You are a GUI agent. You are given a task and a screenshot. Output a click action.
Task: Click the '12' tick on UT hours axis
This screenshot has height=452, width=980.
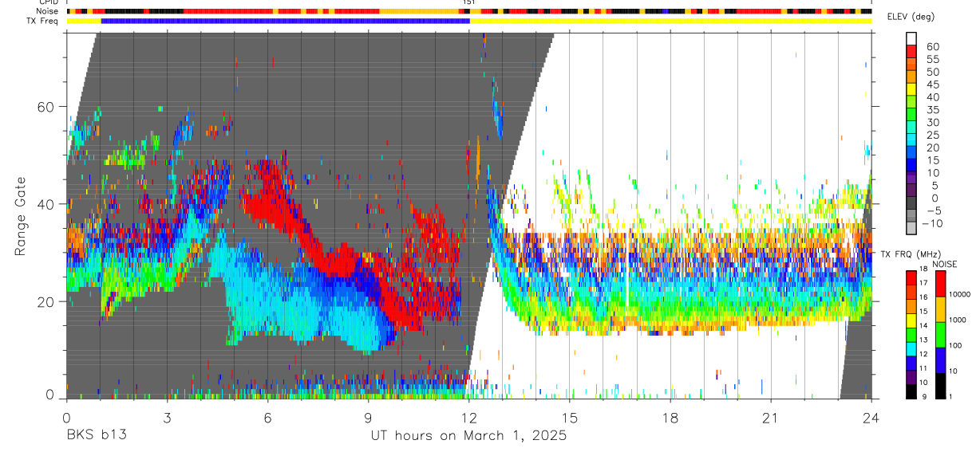click(468, 418)
